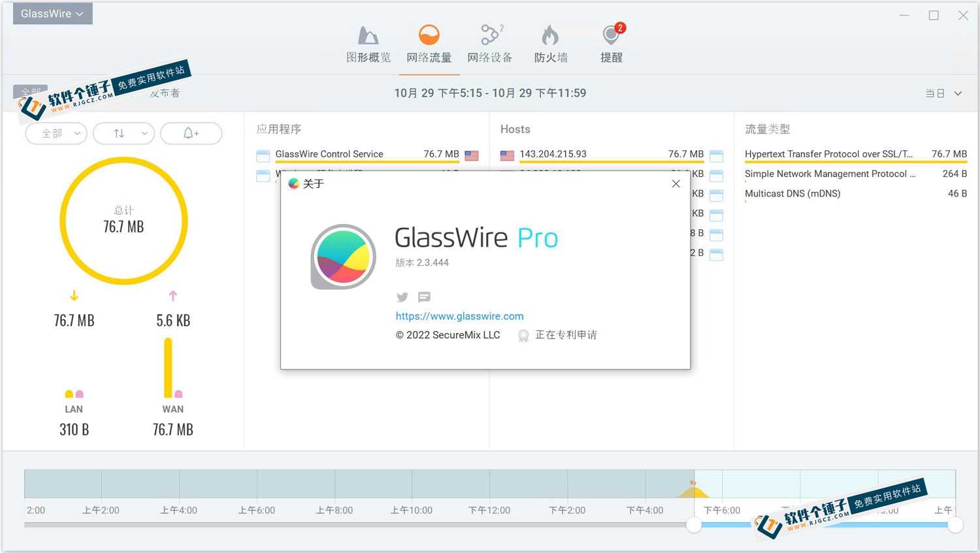Viewport: 980px width, 553px height.
Task: Click the yellow WAN traffic bar
Action: [x=168, y=368]
